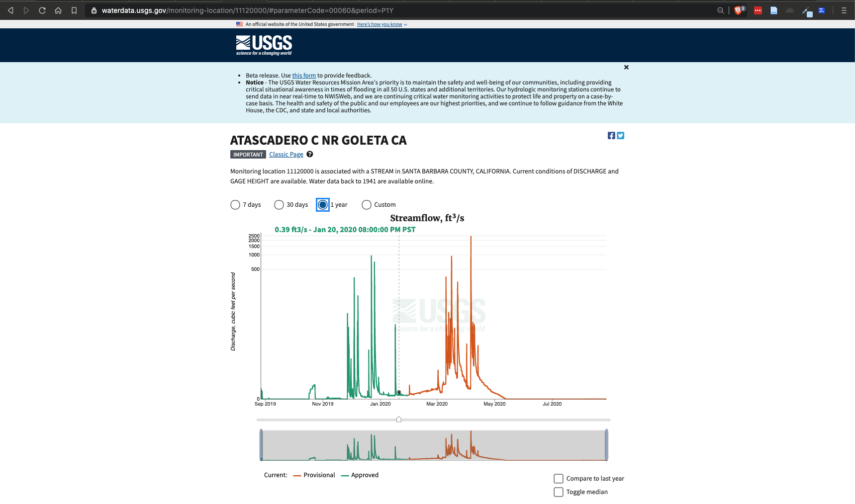Image resolution: width=855 pixels, height=504 pixels.
Task: Go to the browser home icon
Action: [x=58, y=10]
